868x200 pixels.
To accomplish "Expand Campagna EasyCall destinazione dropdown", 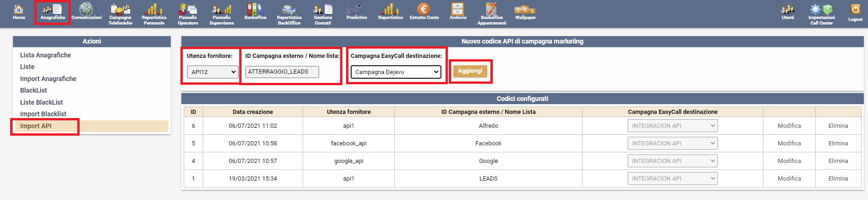I will pos(396,72).
